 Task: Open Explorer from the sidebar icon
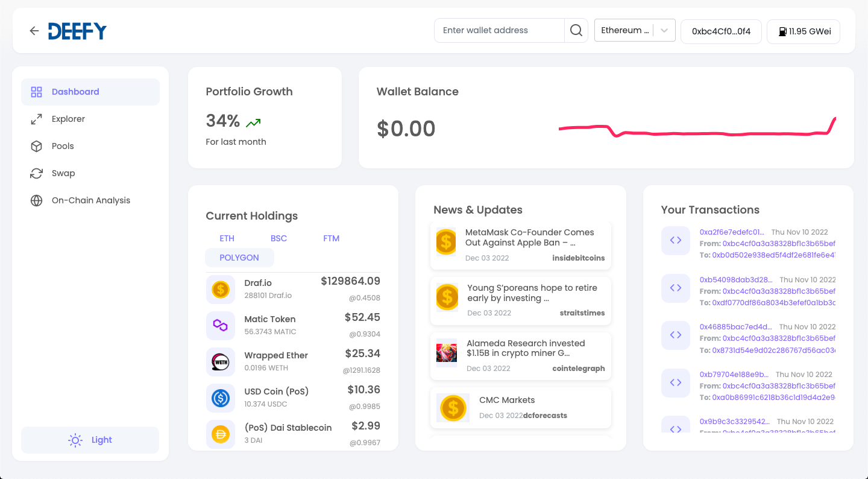coord(36,118)
